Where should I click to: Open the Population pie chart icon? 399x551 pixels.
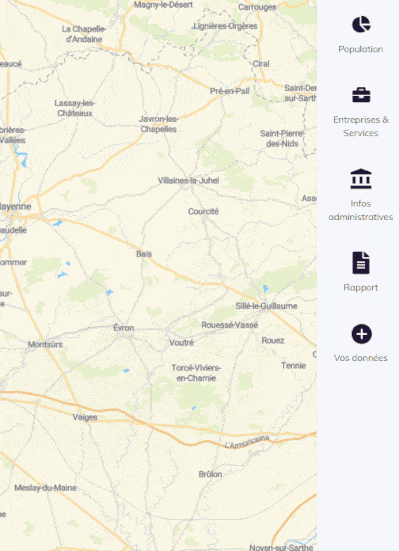[x=361, y=24]
